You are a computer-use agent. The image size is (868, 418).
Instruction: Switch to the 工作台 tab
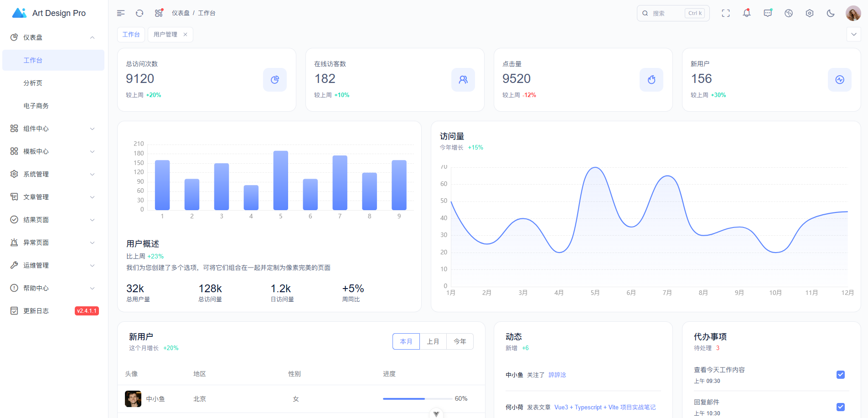click(131, 35)
